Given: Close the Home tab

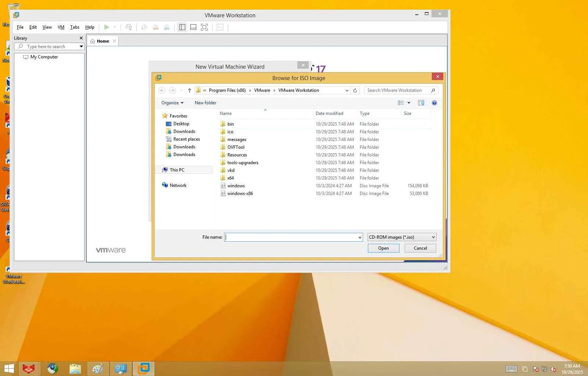Looking at the screenshot, I should pyautogui.click(x=114, y=41).
